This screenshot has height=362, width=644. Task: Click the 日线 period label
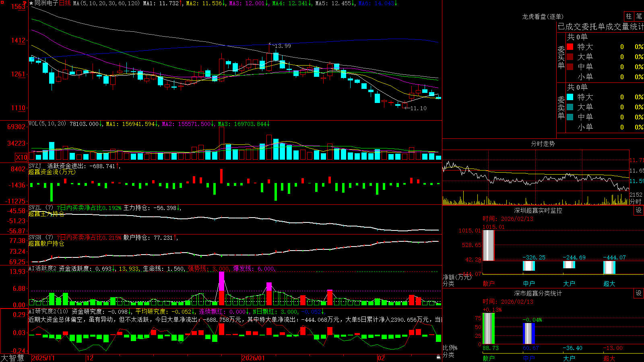click(x=65, y=3)
